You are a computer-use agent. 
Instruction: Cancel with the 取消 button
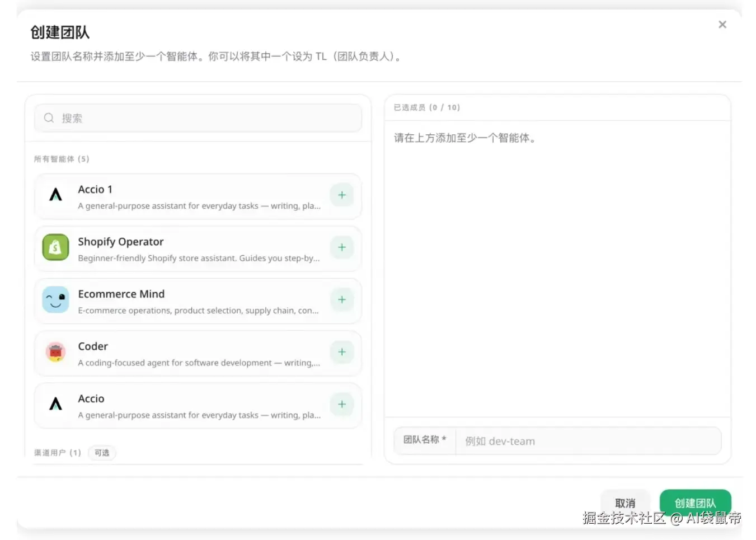tap(625, 503)
